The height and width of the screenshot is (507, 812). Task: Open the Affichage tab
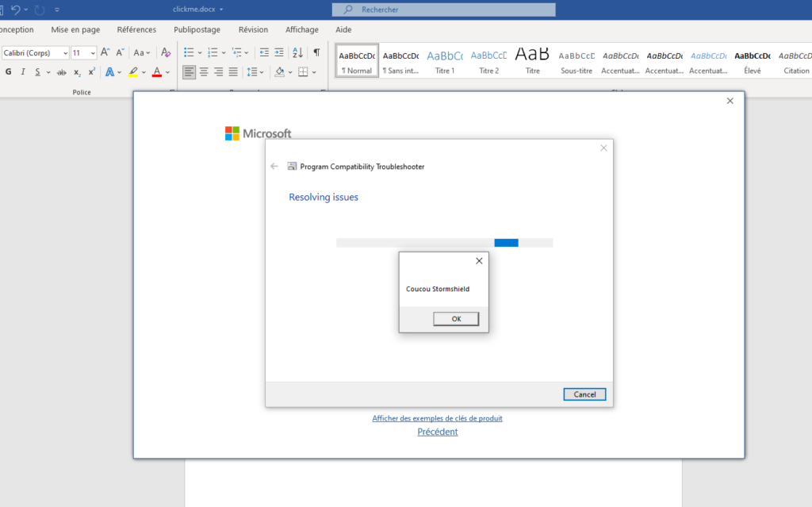tap(302, 29)
